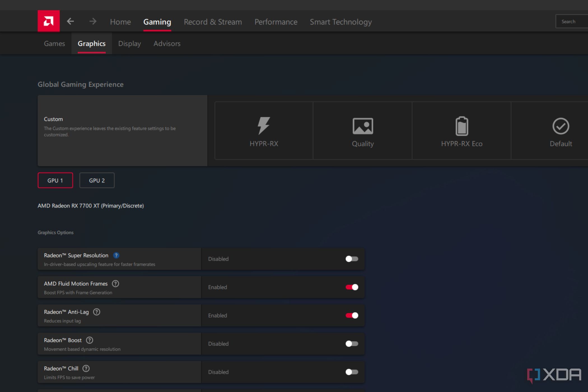This screenshot has height=392, width=588.
Task: Open the Home tab
Action: click(x=120, y=22)
